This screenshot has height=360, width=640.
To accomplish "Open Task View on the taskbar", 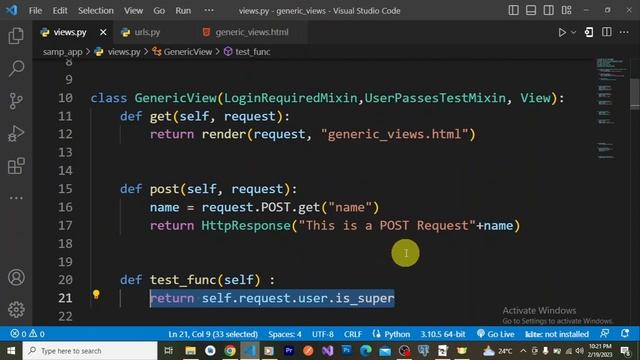I will coord(168,351).
